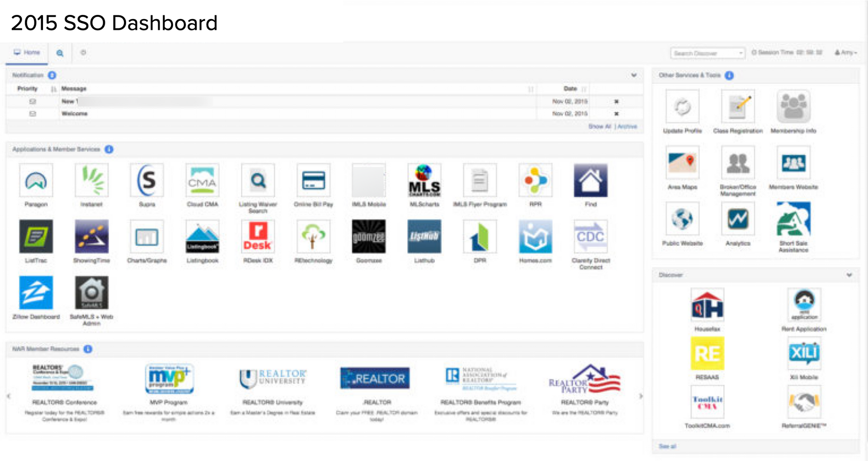The width and height of the screenshot is (868, 461).
Task: Open ToolkitCMA.com
Action: [x=708, y=402]
